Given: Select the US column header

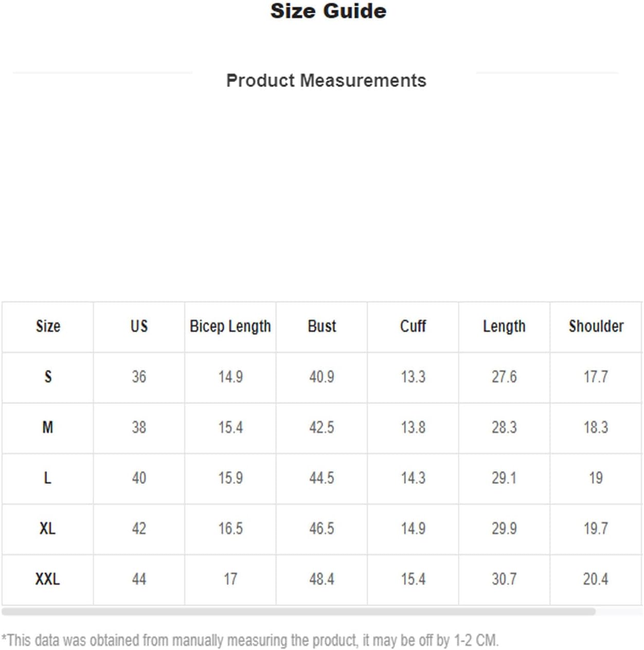Looking at the screenshot, I should pyautogui.click(x=139, y=327).
